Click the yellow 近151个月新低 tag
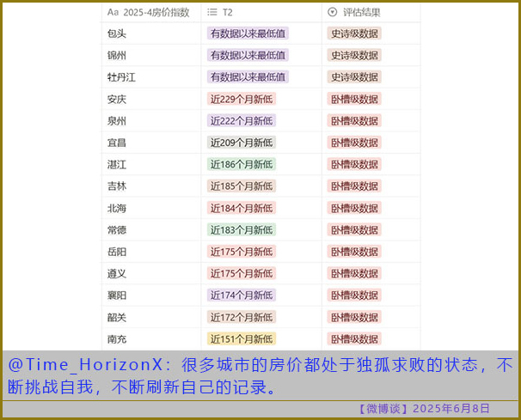The height and width of the screenshot is (420, 521). [241, 339]
